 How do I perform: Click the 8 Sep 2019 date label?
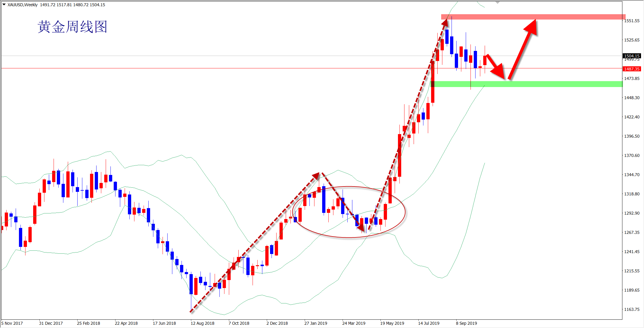(466, 323)
